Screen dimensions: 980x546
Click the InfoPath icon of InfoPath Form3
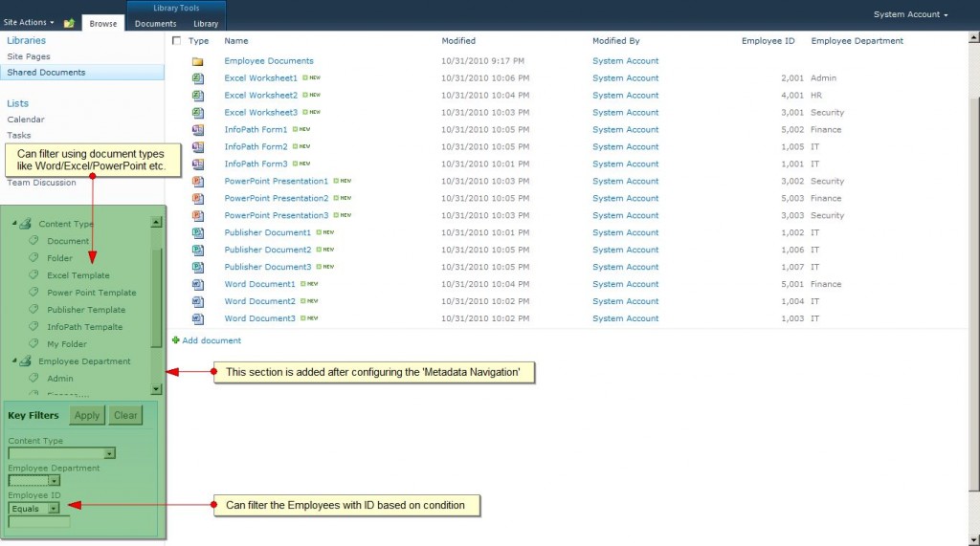coord(197,164)
